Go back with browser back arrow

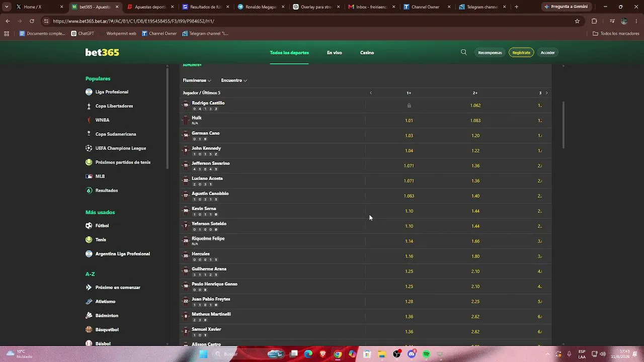tap(8, 21)
